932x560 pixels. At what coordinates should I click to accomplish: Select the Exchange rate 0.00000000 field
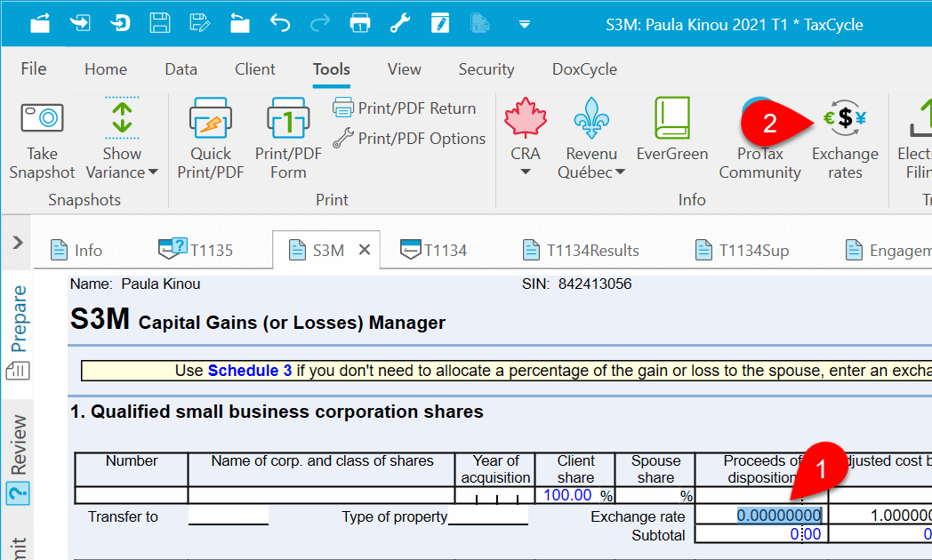(x=761, y=515)
